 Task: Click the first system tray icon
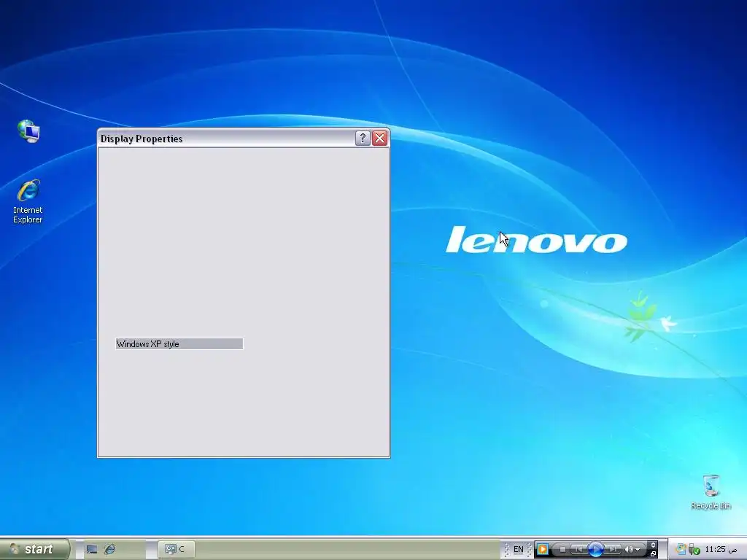[x=682, y=549]
